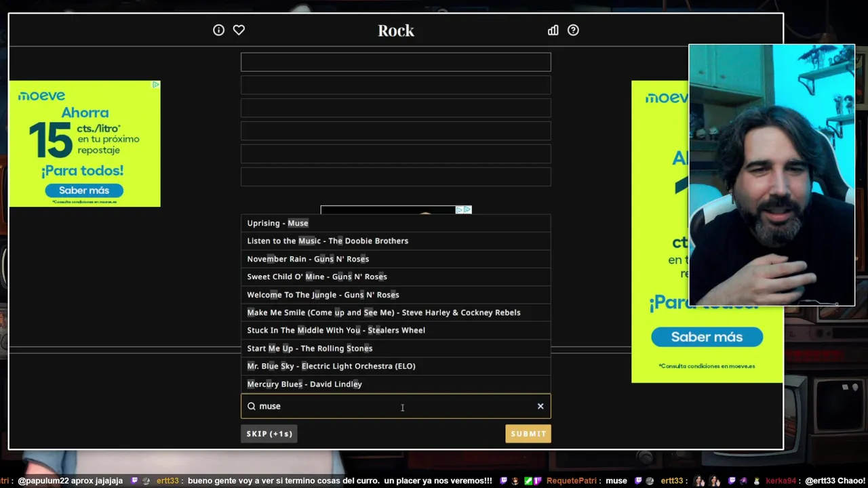Choose Mr. Blue Sky - Electric Light Orchestra
The image size is (868, 488).
tap(396, 366)
